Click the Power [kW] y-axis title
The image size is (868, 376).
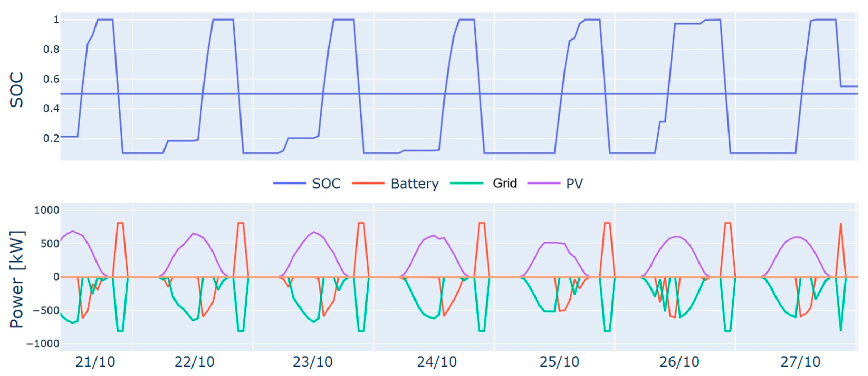click(17, 279)
